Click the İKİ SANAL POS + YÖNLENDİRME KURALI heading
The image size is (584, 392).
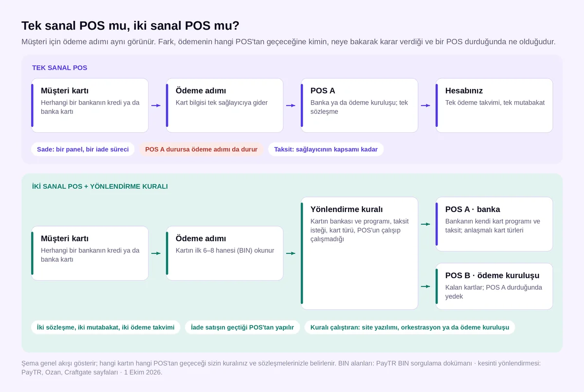coord(100,186)
